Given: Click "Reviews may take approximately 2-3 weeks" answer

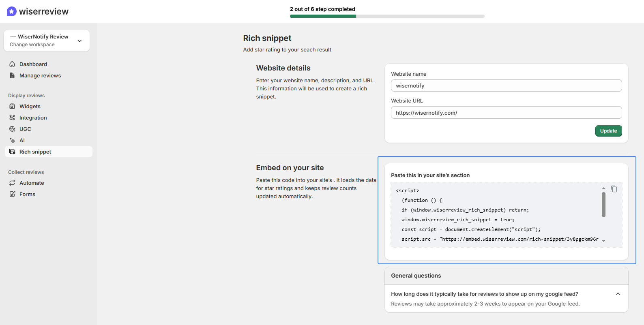Looking at the screenshot, I should (x=485, y=304).
